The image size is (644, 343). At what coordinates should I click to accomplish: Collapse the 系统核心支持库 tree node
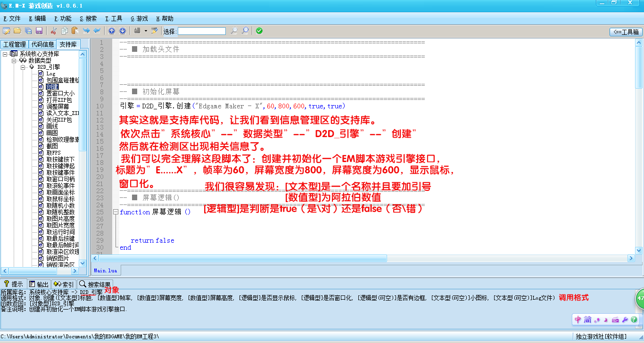coord(5,54)
